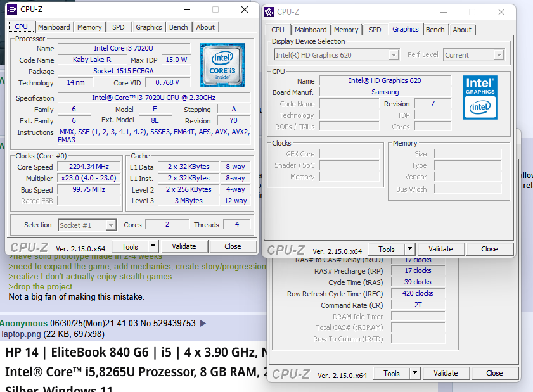Click the Cycle Time (tRAS) value 39 clocks
Screen dimensions: 533x392
point(418,282)
